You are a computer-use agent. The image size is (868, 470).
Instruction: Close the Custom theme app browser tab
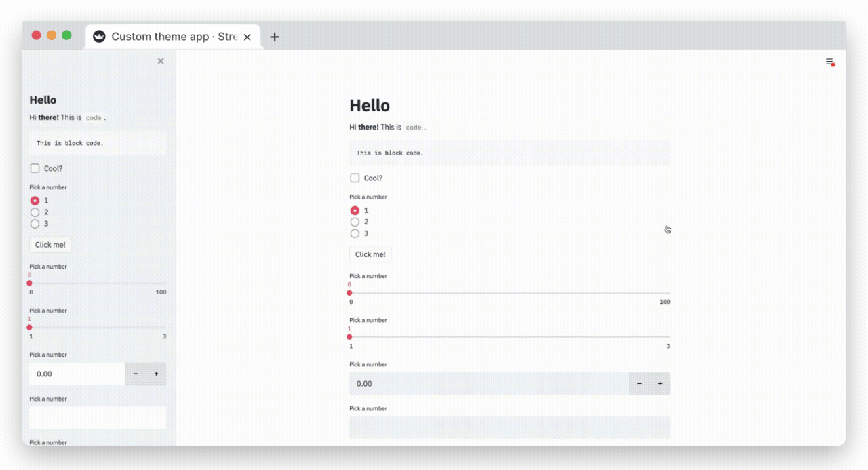[x=247, y=37]
